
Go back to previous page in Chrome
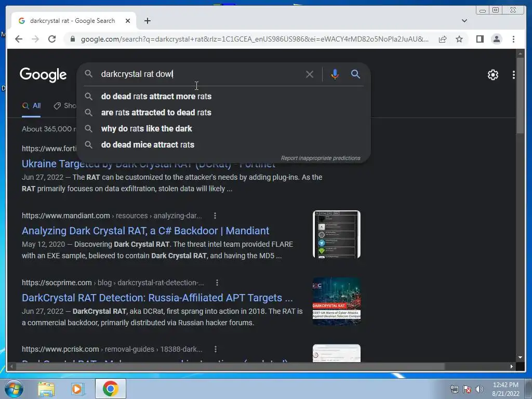pyautogui.click(x=19, y=39)
